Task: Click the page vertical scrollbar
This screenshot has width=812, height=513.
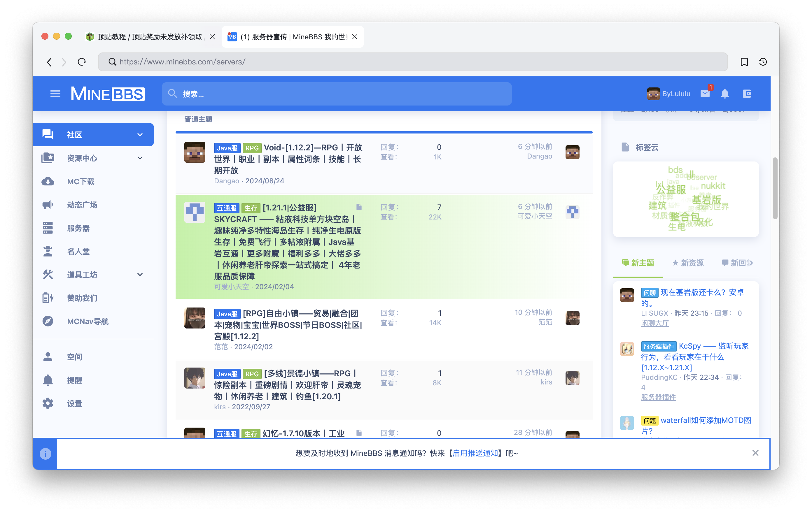Action: point(775,188)
